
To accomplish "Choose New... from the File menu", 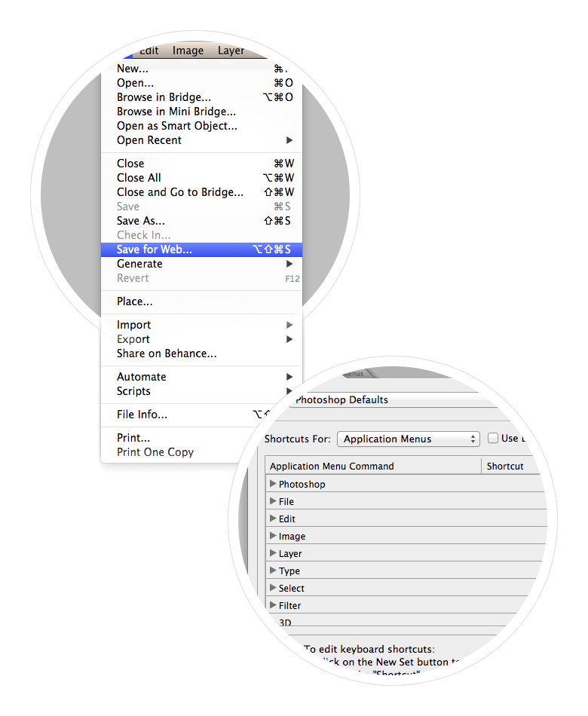I will [201, 69].
